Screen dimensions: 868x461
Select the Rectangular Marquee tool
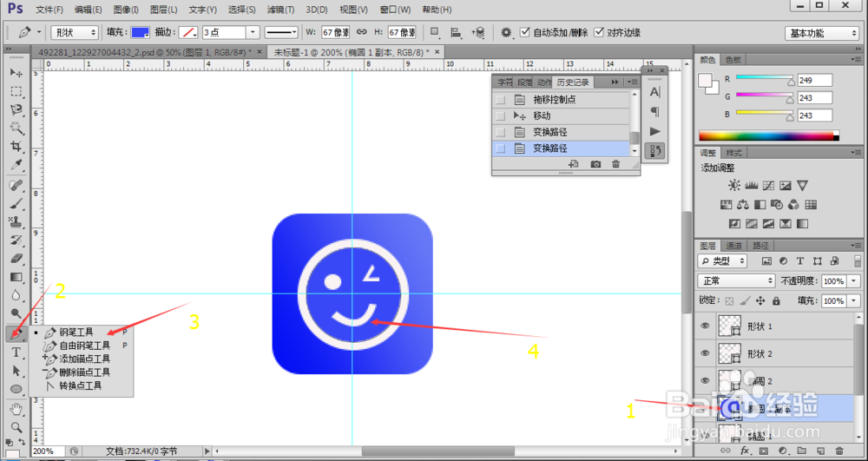click(16, 91)
